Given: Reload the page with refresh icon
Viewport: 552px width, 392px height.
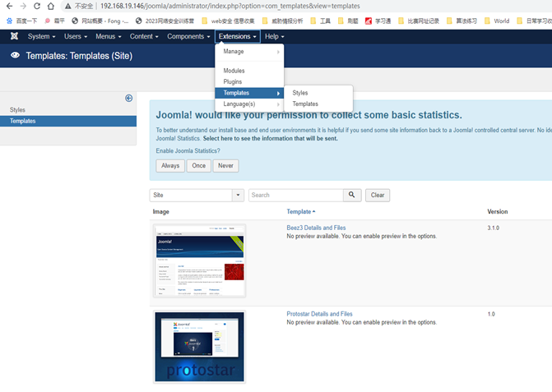Looking at the screenshot, I should (x=37, y=6).
